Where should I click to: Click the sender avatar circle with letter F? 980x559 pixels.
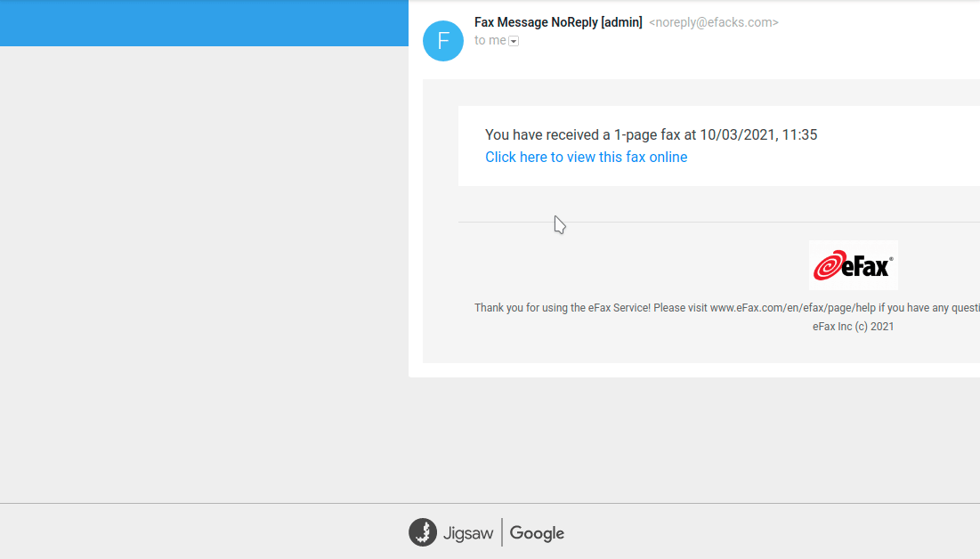coord(443,41)
